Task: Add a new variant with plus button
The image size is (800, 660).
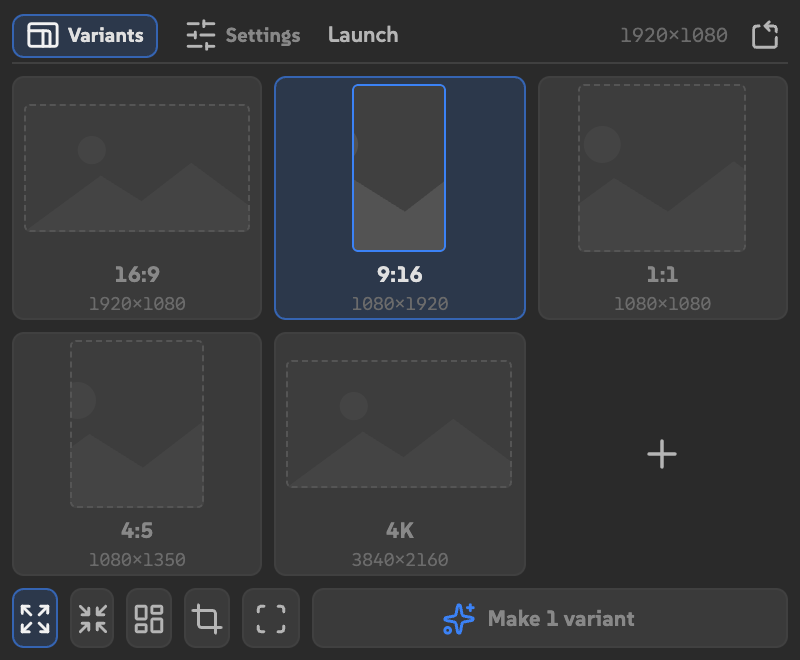Action: click(x=662, y=454)
